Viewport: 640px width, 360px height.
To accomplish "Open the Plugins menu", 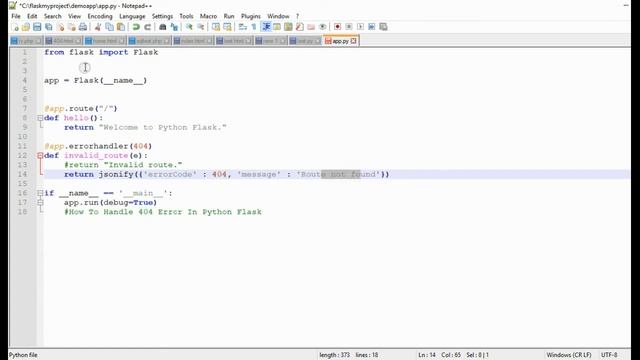I will tap(251, 16).
